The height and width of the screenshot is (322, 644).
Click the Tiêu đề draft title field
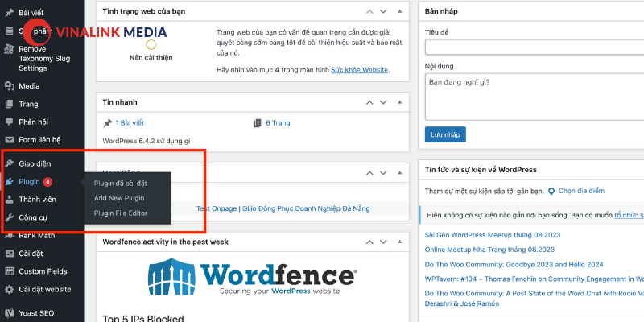pyautogui.click(x=535, y=47)
